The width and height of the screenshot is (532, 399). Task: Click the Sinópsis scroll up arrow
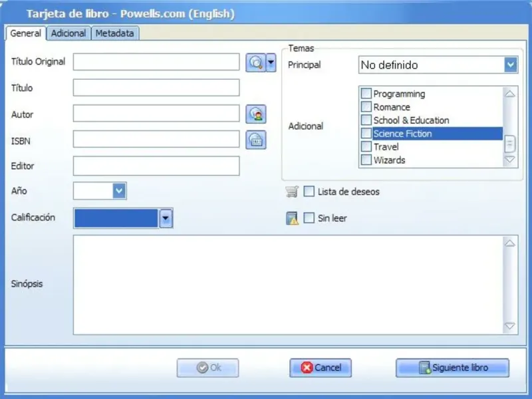point(509,243)
